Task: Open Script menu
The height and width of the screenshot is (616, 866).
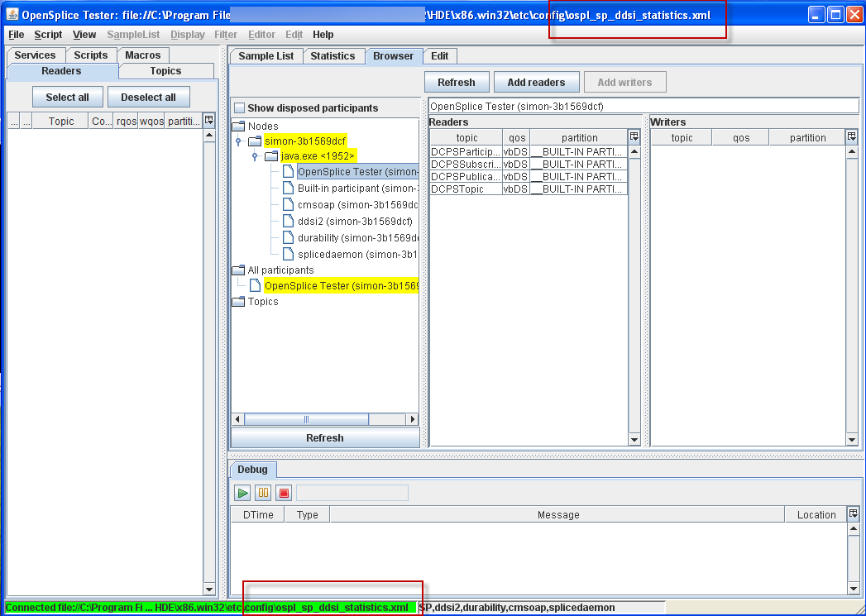Action: (x=48, y=35)
